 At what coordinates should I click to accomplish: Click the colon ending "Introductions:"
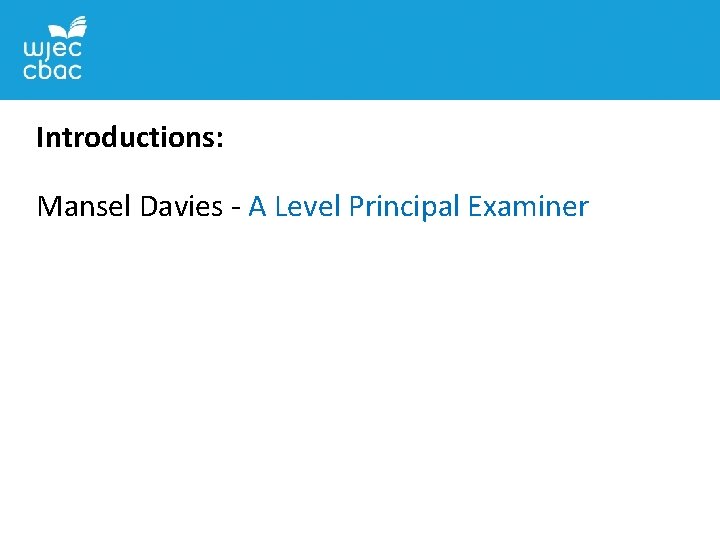click(x=219, y=140)
